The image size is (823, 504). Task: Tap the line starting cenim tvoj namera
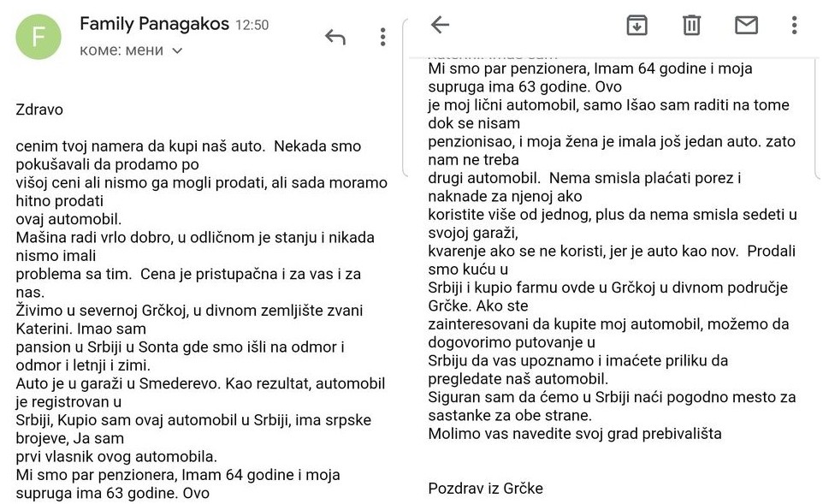coord(188,146)
